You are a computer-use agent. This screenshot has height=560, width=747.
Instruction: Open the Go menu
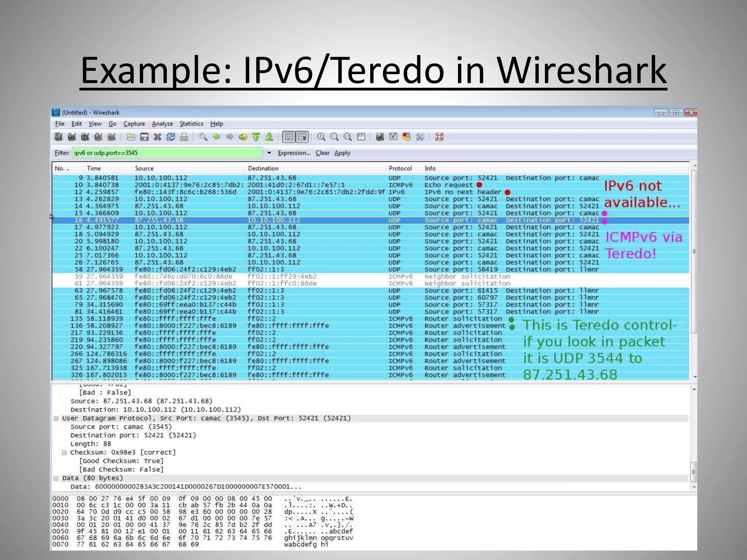click(x=112, y=124)
